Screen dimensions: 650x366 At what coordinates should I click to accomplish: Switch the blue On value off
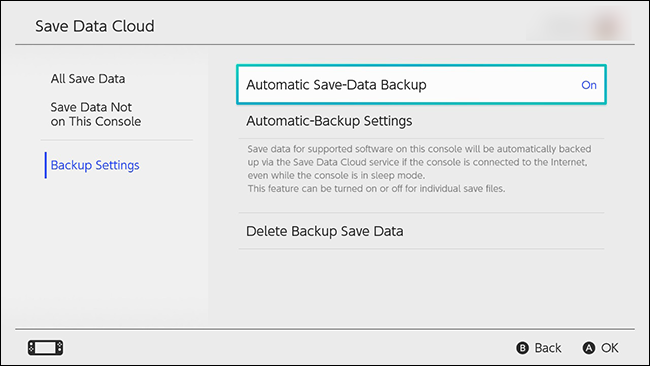[589, 85]
